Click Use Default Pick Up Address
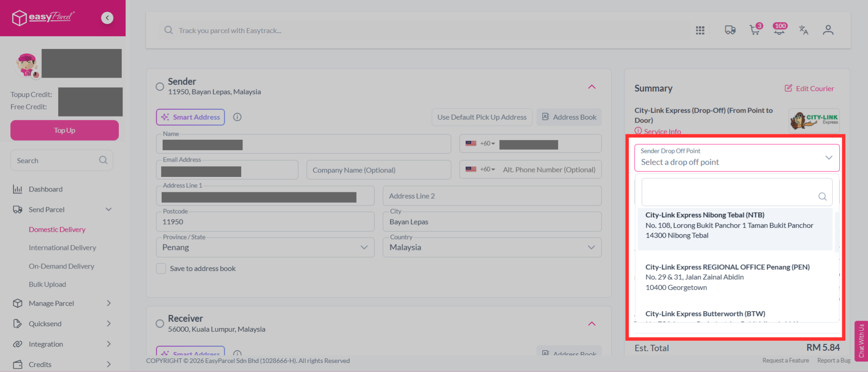 482,117
